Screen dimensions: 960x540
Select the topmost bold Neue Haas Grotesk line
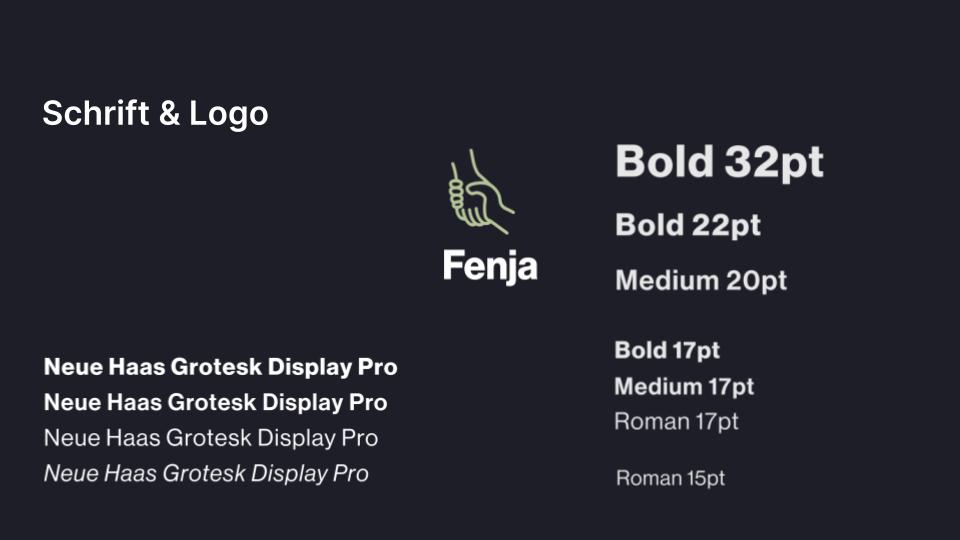tap(220, 367)
